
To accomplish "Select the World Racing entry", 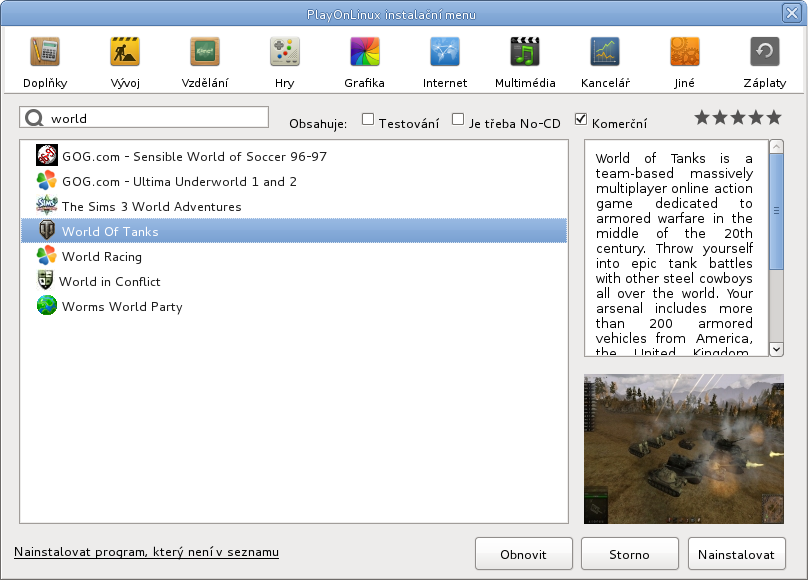I will (x=294, y=256).
